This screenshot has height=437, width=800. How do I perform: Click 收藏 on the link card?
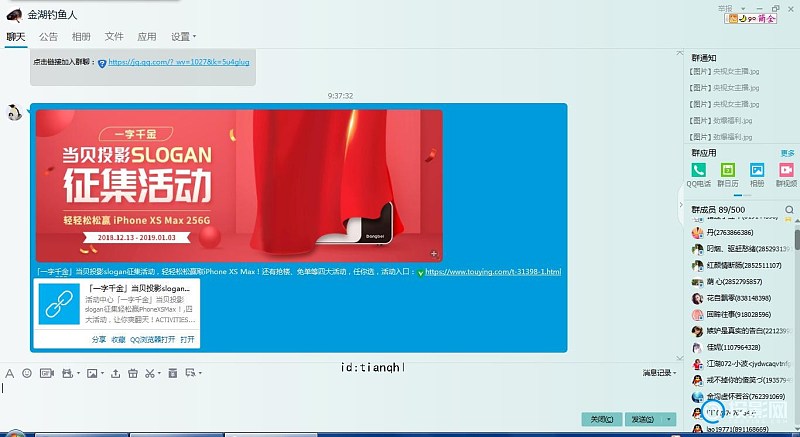click(x=118, y=340)
